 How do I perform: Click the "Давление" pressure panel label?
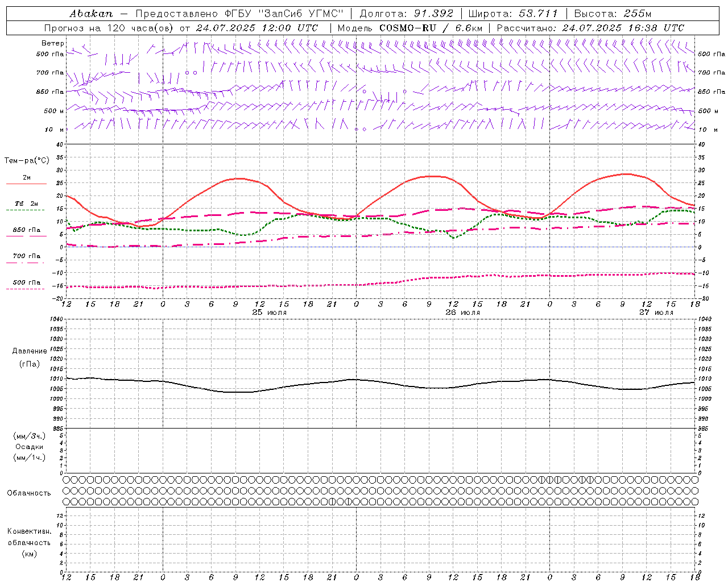tap(30, 351)
